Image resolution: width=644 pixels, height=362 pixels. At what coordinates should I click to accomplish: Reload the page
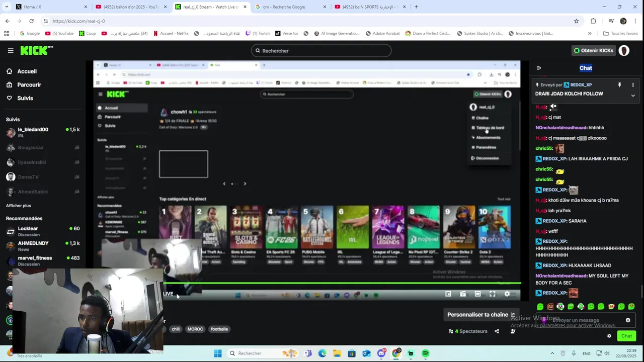click(x=31, y=21)
